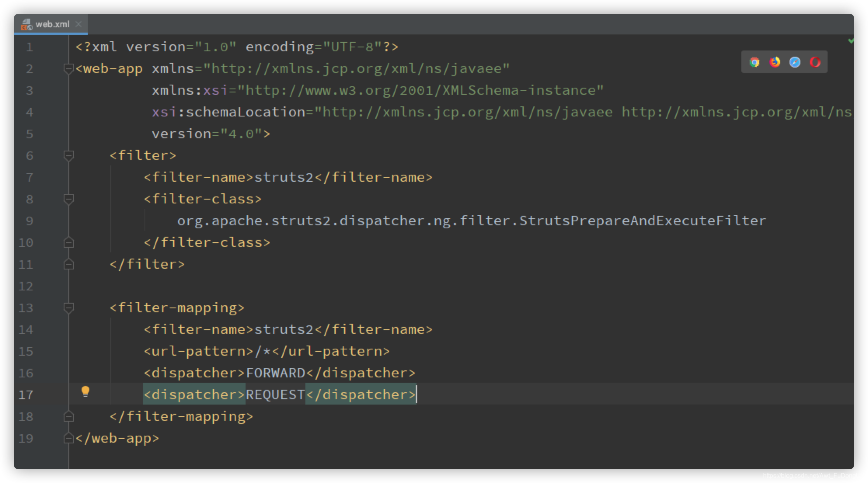This screenshot has width=868, height=483.
Task: Click the green inspection checkmark indicator
Action: 851,41
